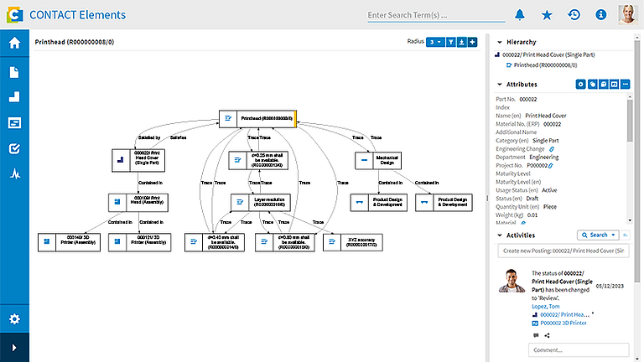
Task: Open activity pulse icon in sidebar
Action: (x=15, y=174)
